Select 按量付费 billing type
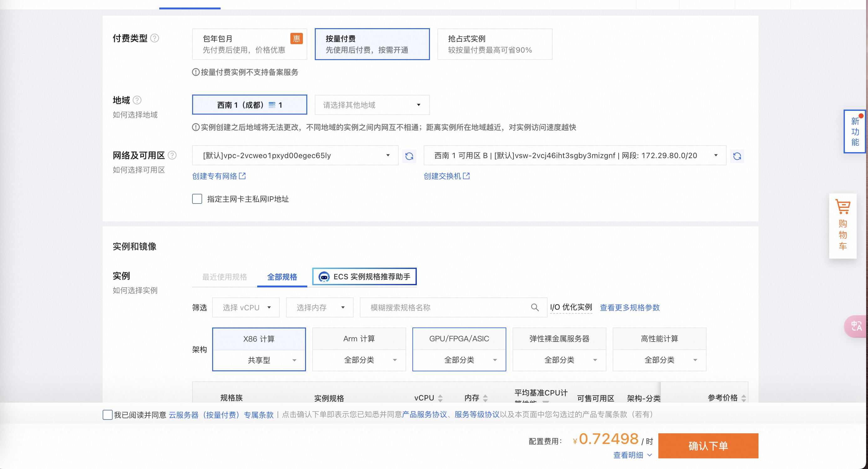The image size is (868, 469). 372,44
